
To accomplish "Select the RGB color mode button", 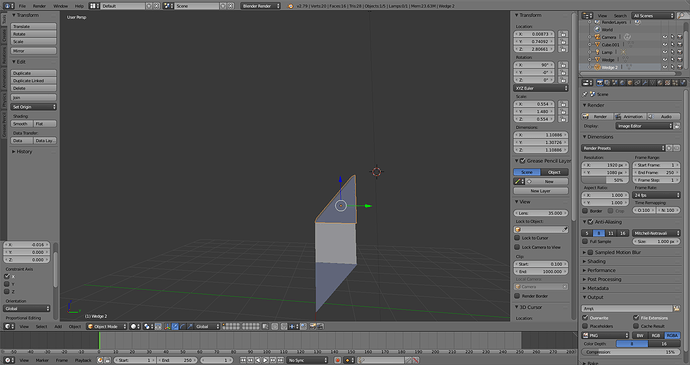I will 656,335.
